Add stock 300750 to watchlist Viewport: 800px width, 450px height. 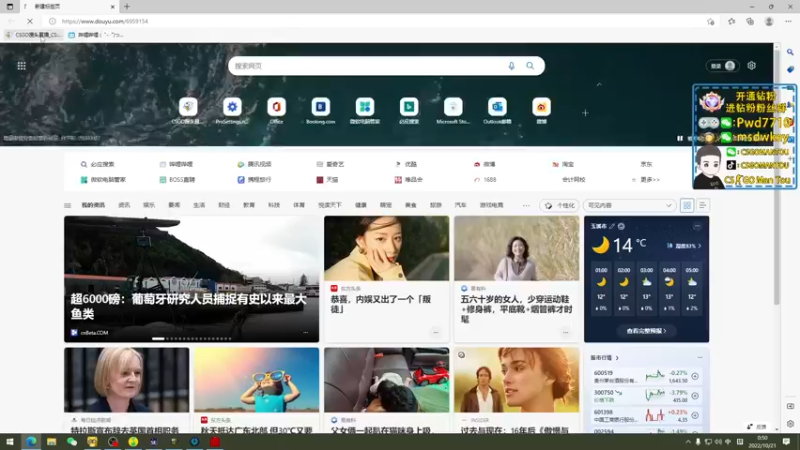[695, 395]
